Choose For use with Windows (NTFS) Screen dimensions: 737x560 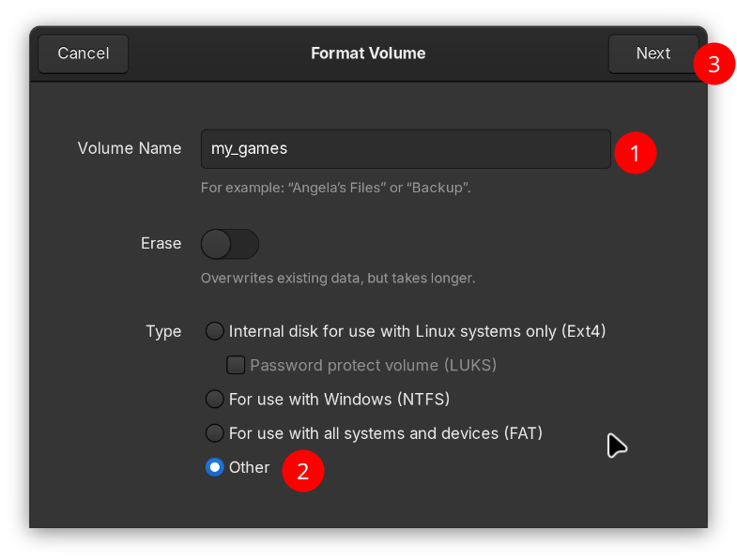(215, 400)
